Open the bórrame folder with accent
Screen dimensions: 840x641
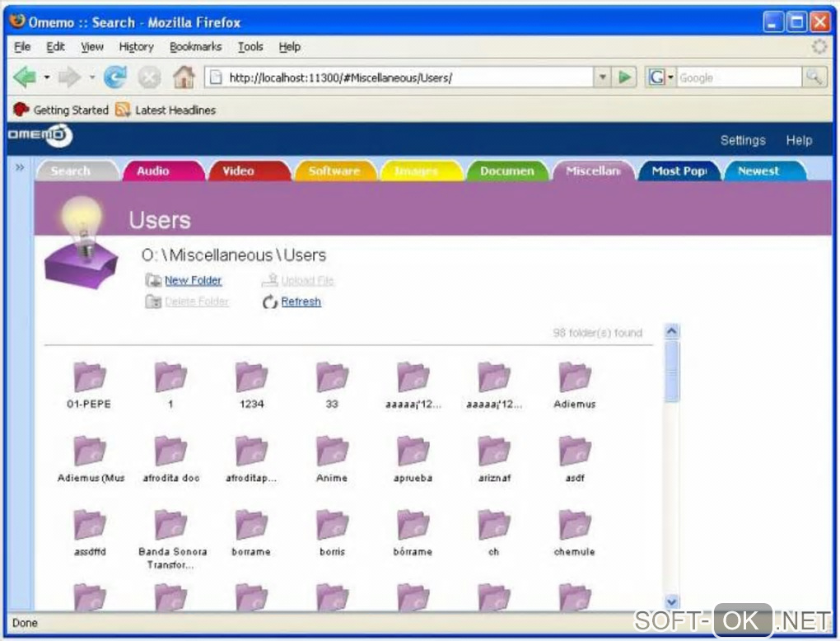[413, 533]
